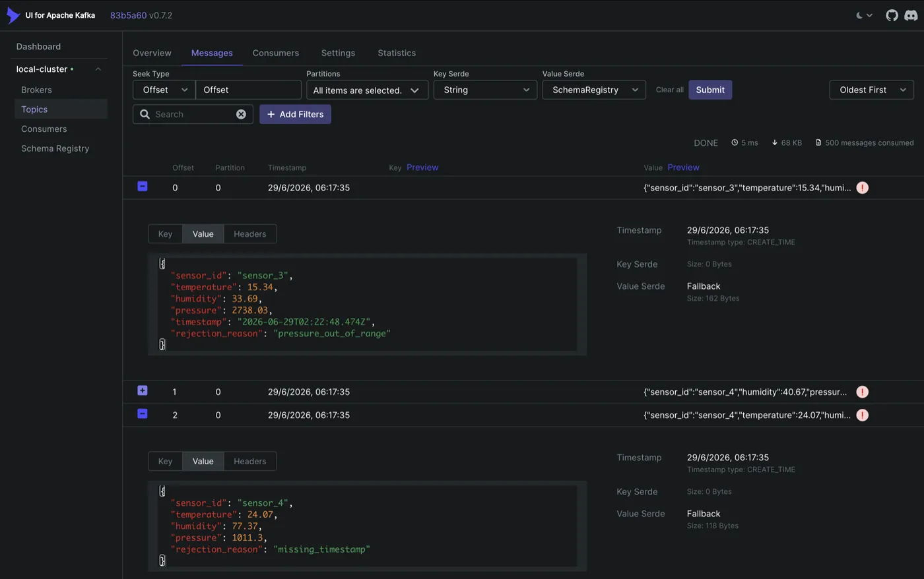Open Topics in the sidebar
Viewport: 924px width, 579px height.
[60, 109]
